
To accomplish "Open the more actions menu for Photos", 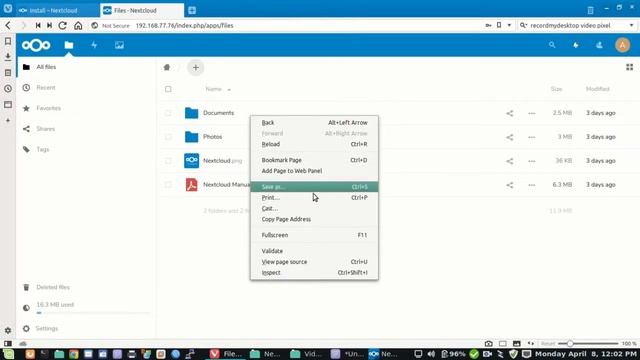I will point(531,137).
